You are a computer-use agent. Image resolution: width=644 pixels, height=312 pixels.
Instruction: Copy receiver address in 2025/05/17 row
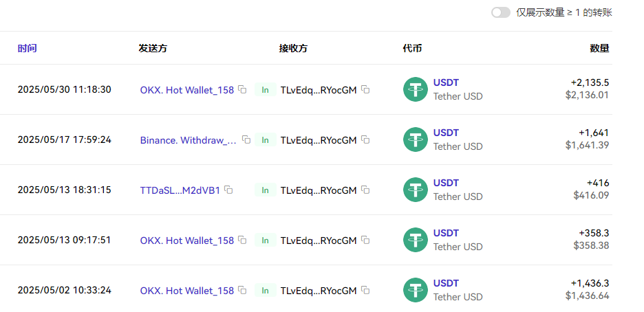click(366, 140)
